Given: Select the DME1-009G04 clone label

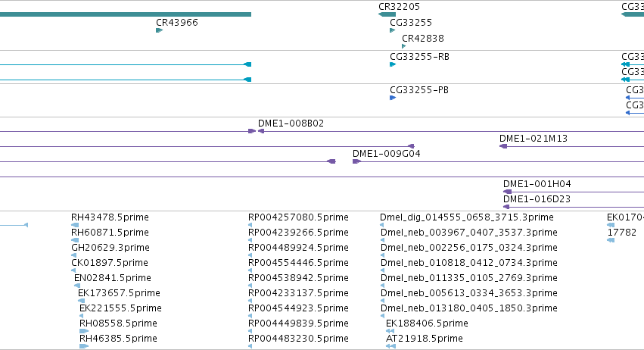Looking at the screenshot, I should (387, 153).
